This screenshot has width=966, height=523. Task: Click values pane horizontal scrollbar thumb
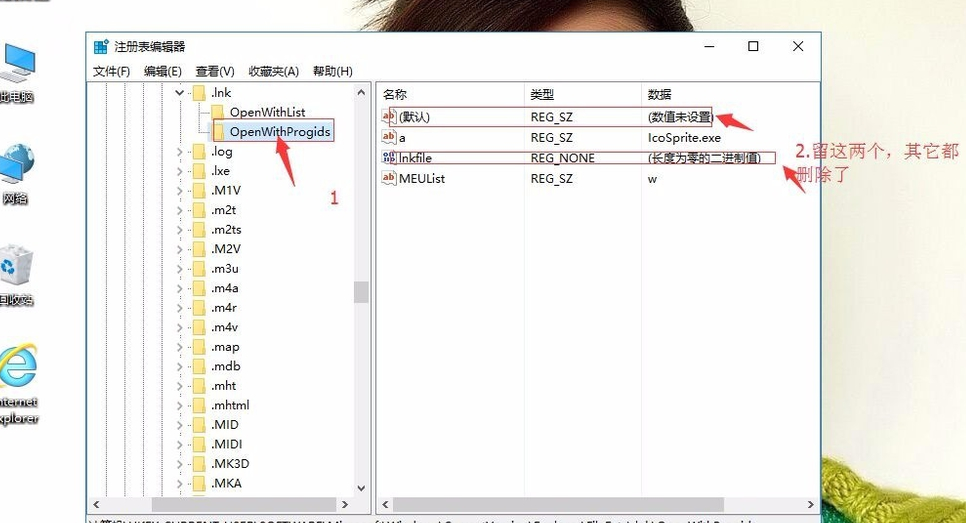(558, 505)
